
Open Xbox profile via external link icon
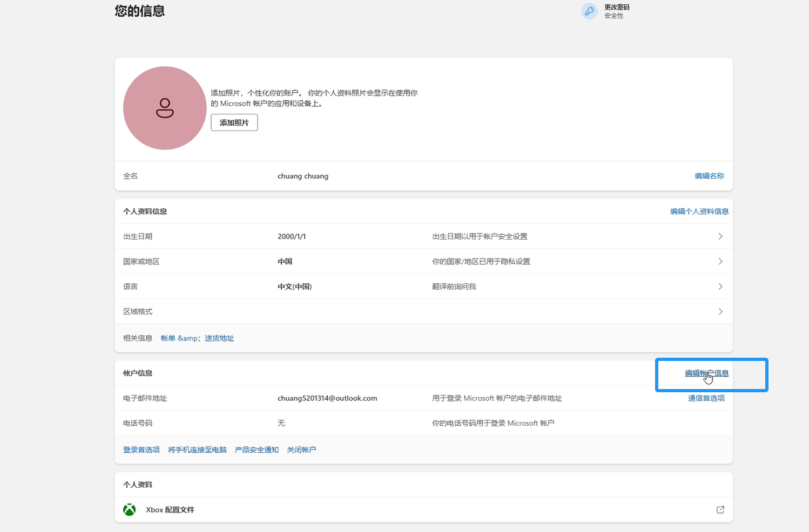pyautogui.click(x=720, y=510)
